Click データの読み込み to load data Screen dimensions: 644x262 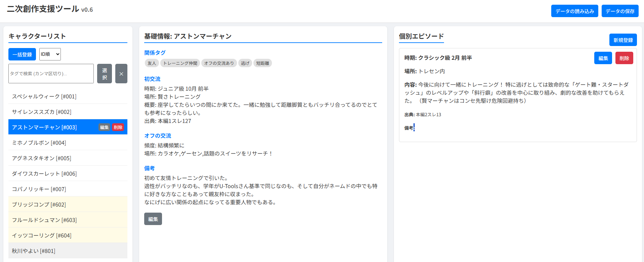pos(574,11)
